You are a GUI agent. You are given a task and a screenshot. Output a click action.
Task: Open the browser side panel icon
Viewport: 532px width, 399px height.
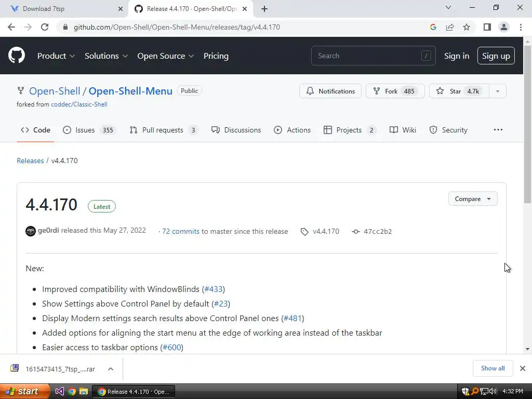[487, 27]
